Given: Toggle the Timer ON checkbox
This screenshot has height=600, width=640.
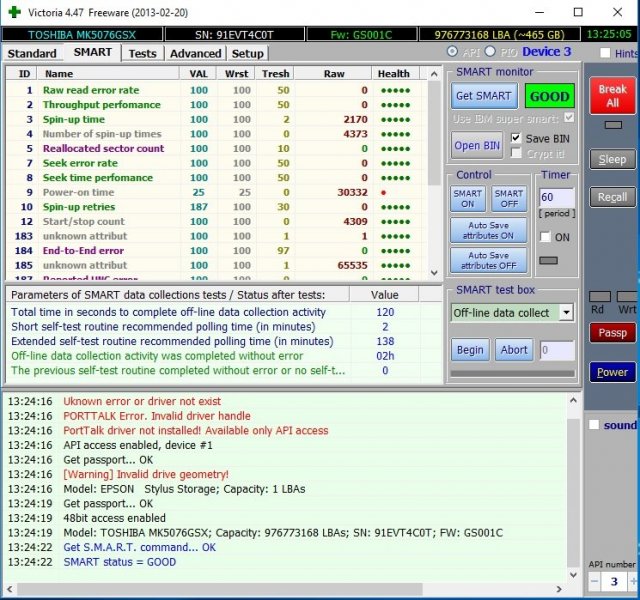Looking at the screenshot, I should (546, 237).
